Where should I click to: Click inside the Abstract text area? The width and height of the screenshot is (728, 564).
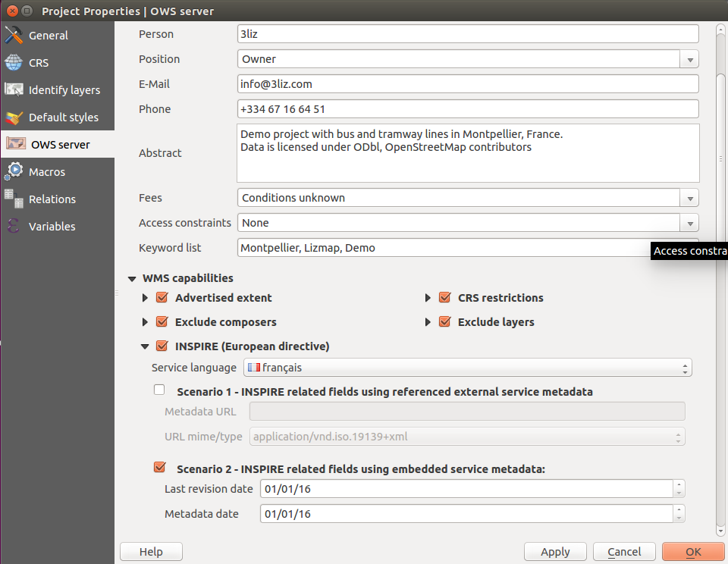click(468, 153)
